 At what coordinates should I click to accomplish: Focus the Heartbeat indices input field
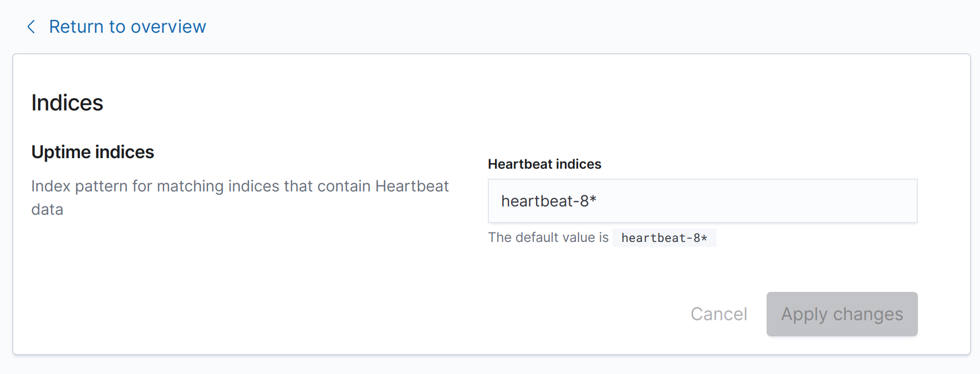pyautogui.click(x=702, y=201)
